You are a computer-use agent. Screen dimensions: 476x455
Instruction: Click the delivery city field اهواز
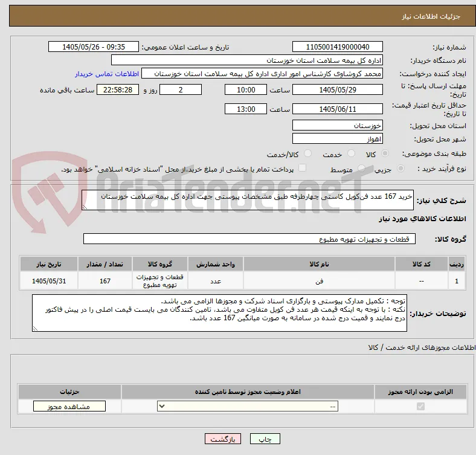point(337,139)
